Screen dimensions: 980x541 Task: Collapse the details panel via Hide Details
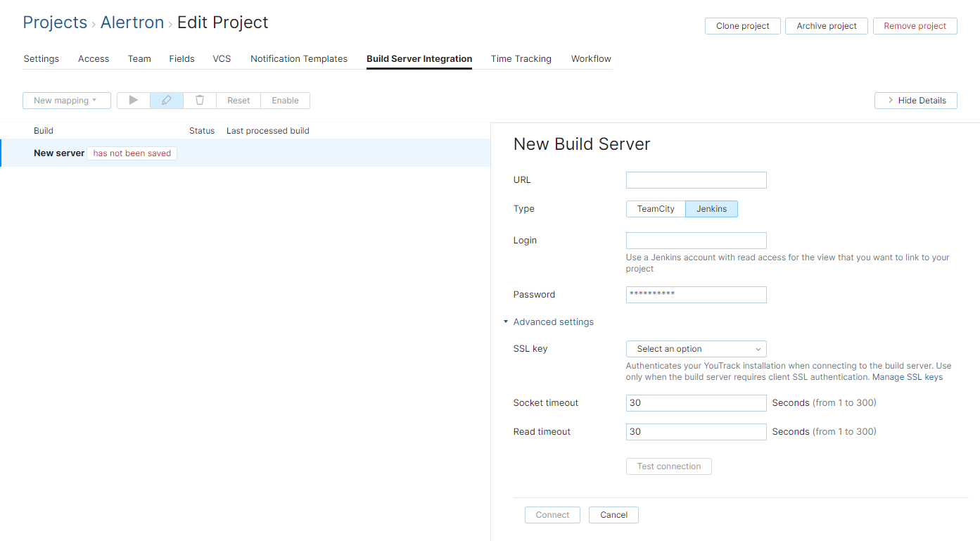coord(915,100)
